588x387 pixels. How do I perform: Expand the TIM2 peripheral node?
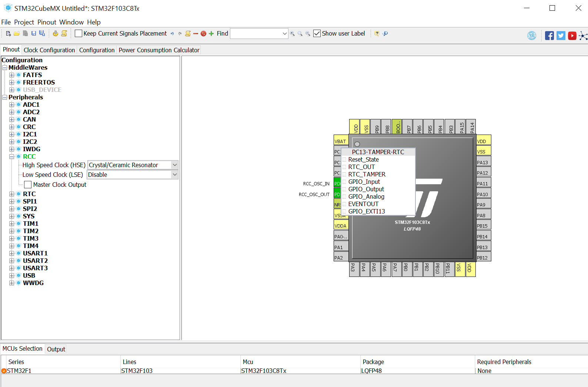[x=12, y=231]
